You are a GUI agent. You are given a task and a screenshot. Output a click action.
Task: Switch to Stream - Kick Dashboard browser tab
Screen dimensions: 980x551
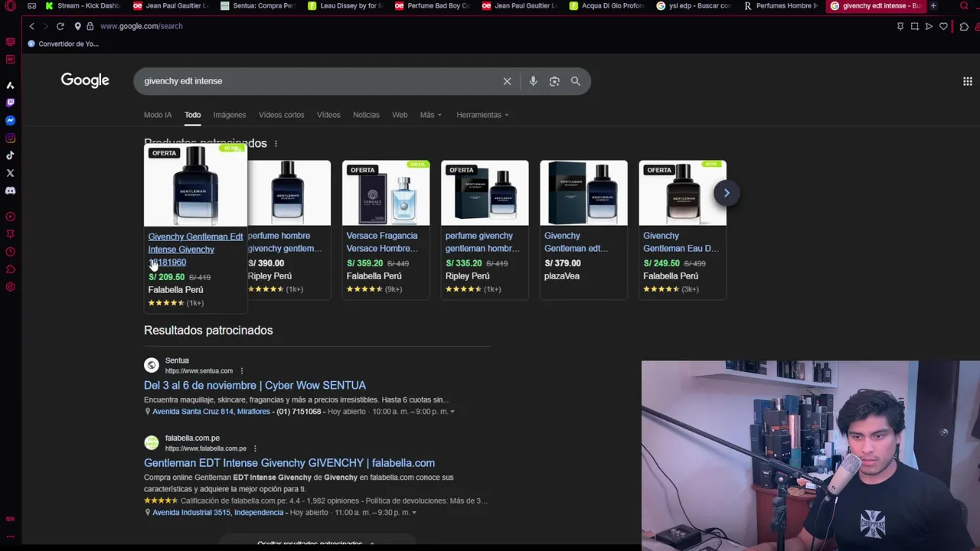point(83,6)
